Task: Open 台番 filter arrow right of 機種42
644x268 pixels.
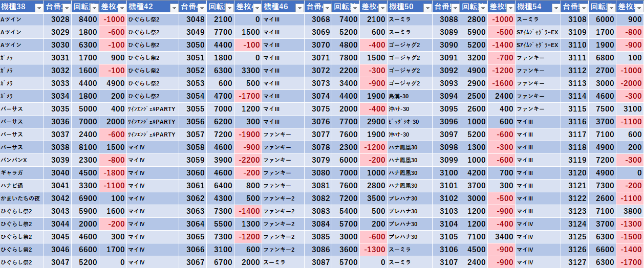Action: tap(201, 8)
